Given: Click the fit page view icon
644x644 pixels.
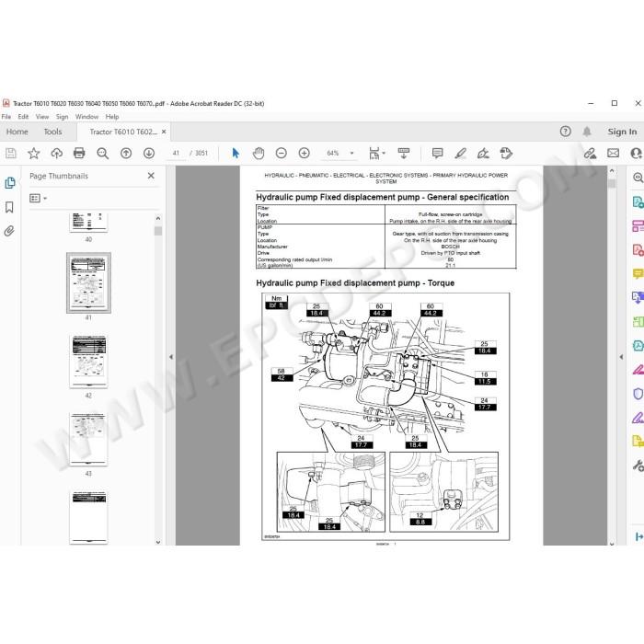Looking at the screenshot, I should [374, 154].
